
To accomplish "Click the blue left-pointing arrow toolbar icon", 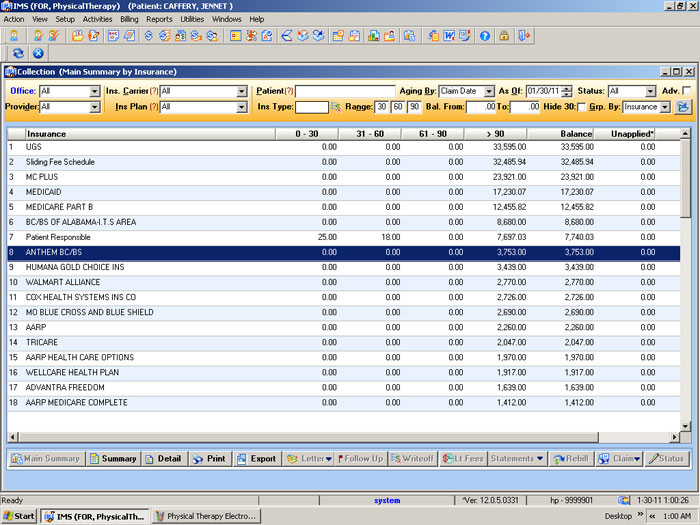I will click(287, 36).
